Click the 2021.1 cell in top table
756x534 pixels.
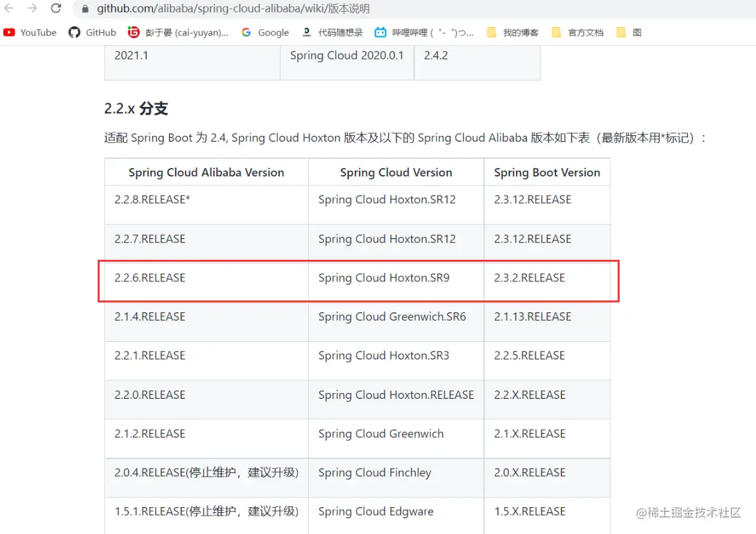coord(192,63)
